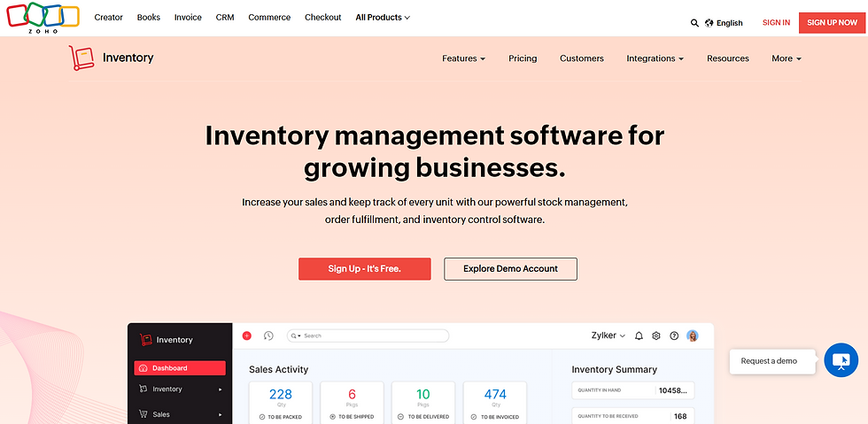The image size is (868, 424).
Task: Click the notifications bell icon
Action: pos(639,335)
